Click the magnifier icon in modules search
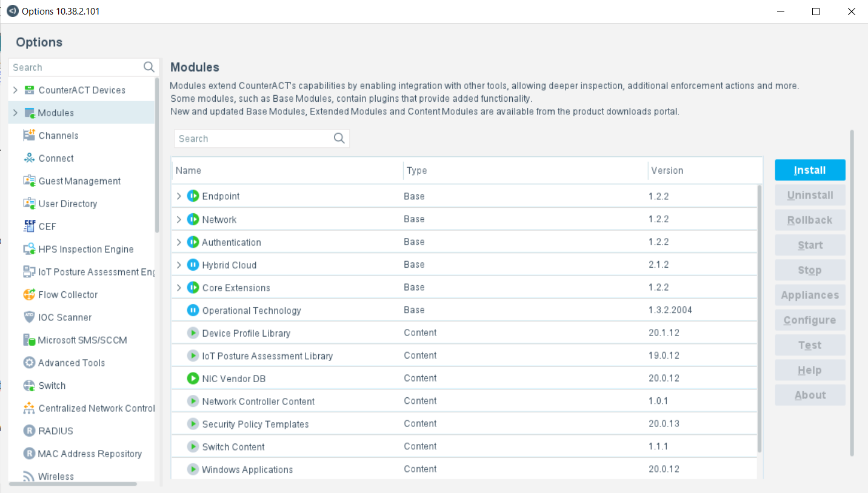The image size is (868, 493). pyautogui.click(x=339, y=139)
